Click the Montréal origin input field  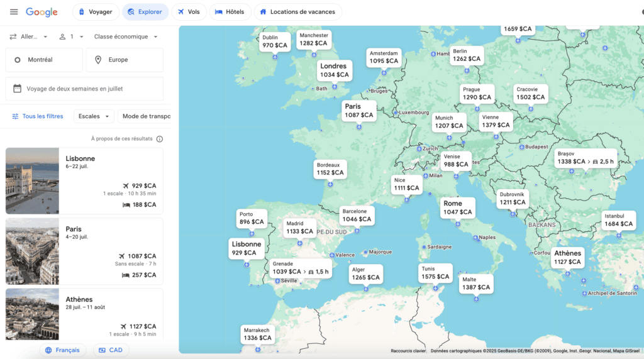click(44, 60)
